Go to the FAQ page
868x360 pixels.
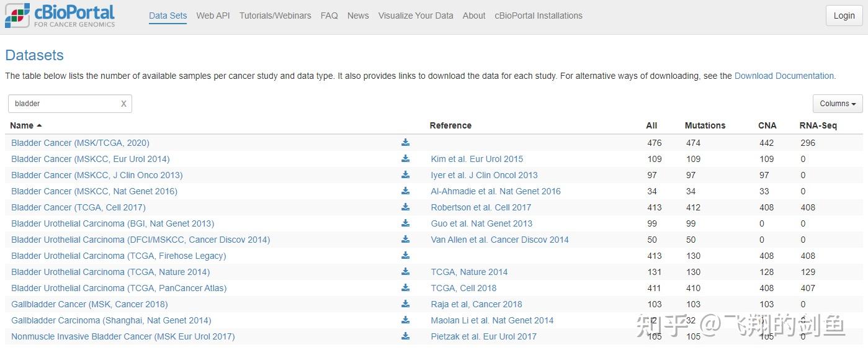pos(329,16)
